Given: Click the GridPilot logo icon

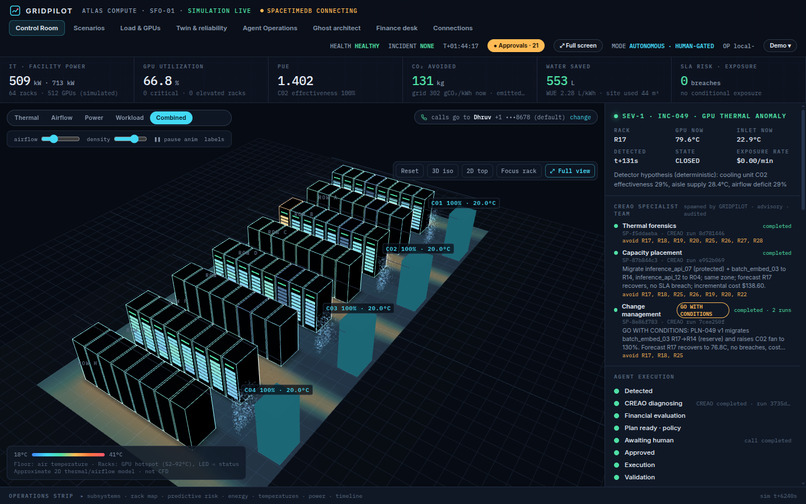Looking at the screenshot, I should click(x=15, y=10).
